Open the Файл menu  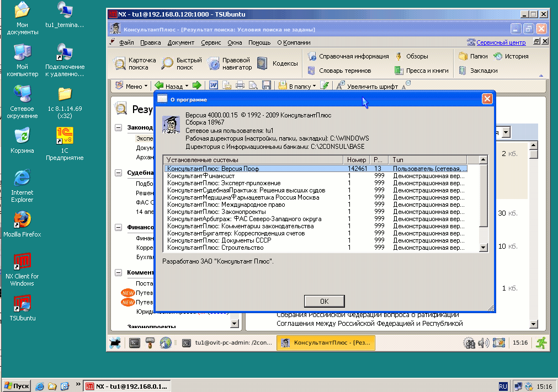[x=126, y=42]
